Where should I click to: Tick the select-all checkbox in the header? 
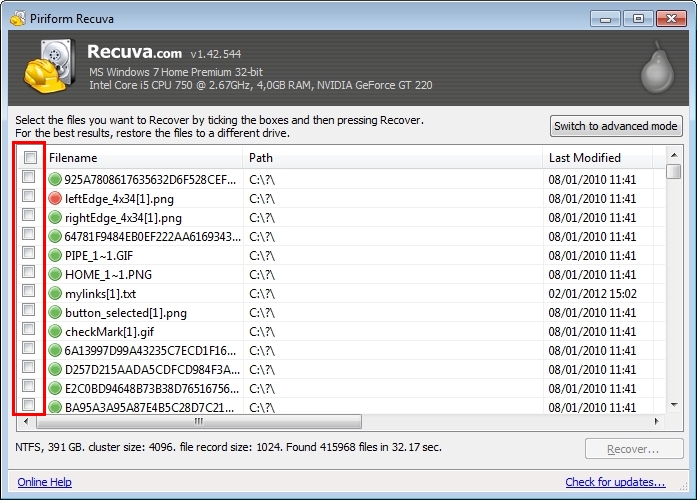tap(30, 157)
